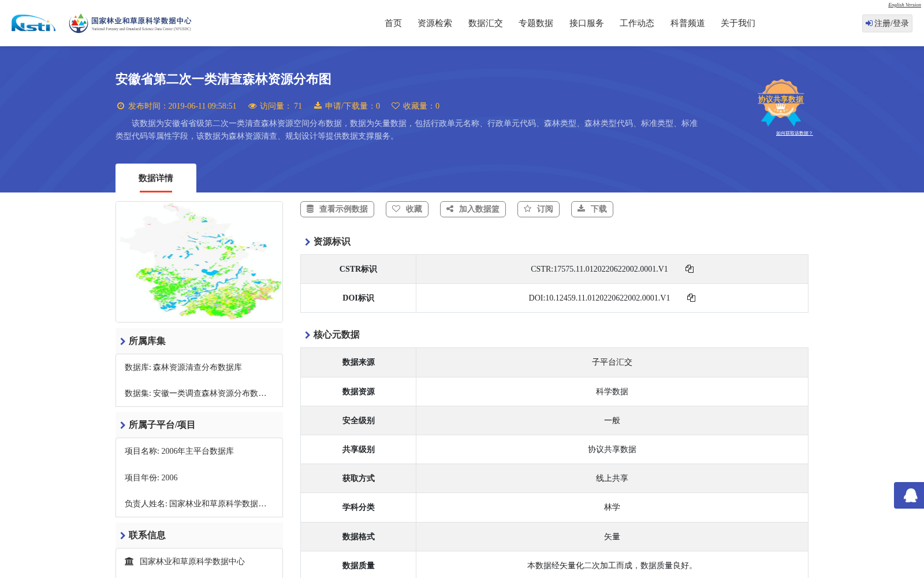
Task: Click the institution icon under 联系信息
Action: pyautogui.click(x=129, y=561)
